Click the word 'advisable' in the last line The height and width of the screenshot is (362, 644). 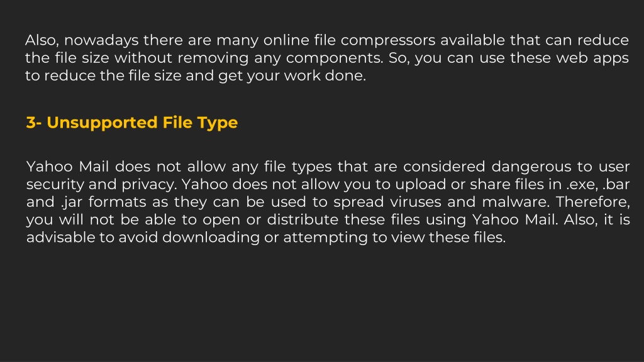pos(61,237)
